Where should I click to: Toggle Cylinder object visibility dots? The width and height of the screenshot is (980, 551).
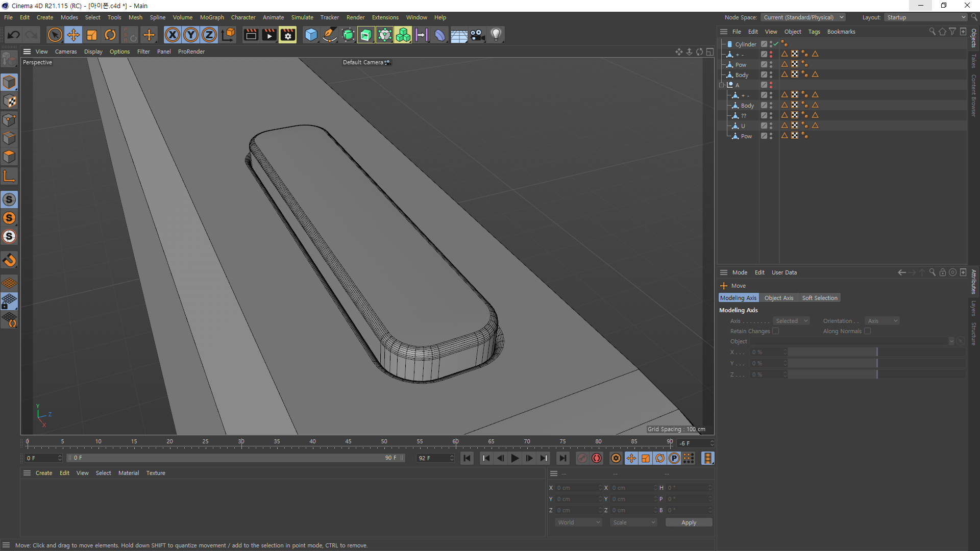(771, 44)
